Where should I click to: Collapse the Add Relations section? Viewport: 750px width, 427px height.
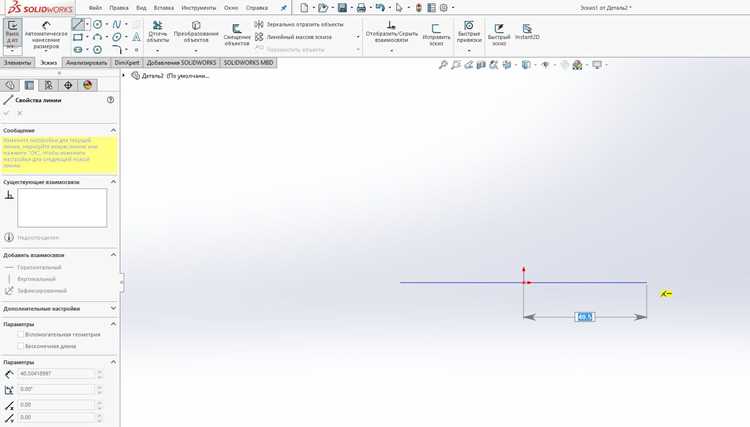point(113,255)
